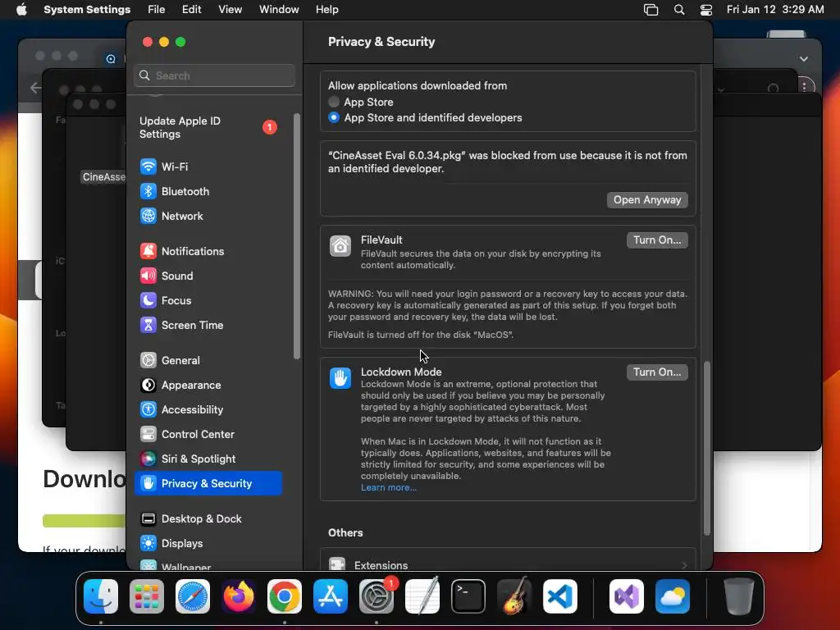Image resolution: width=840 pixels, height=630 pixels.
Task: Open the Edit menu
Action: pos(191,10)
